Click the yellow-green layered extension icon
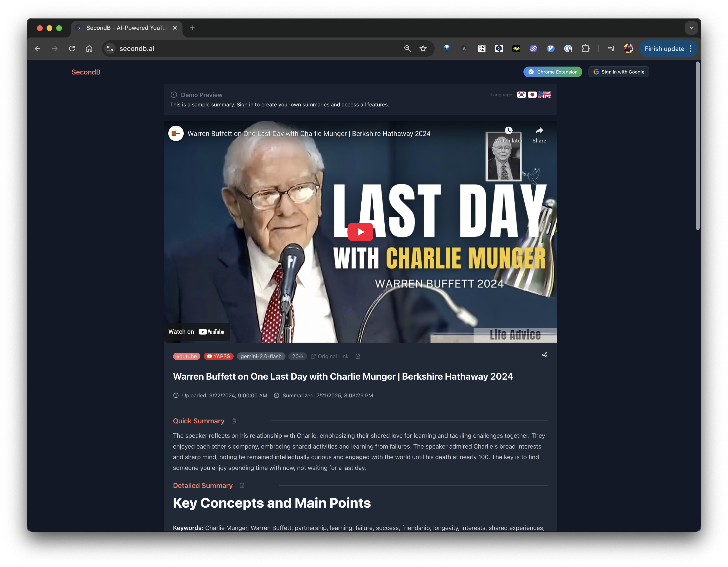Screen dimensions: 728x567 [x=516, y=49]
